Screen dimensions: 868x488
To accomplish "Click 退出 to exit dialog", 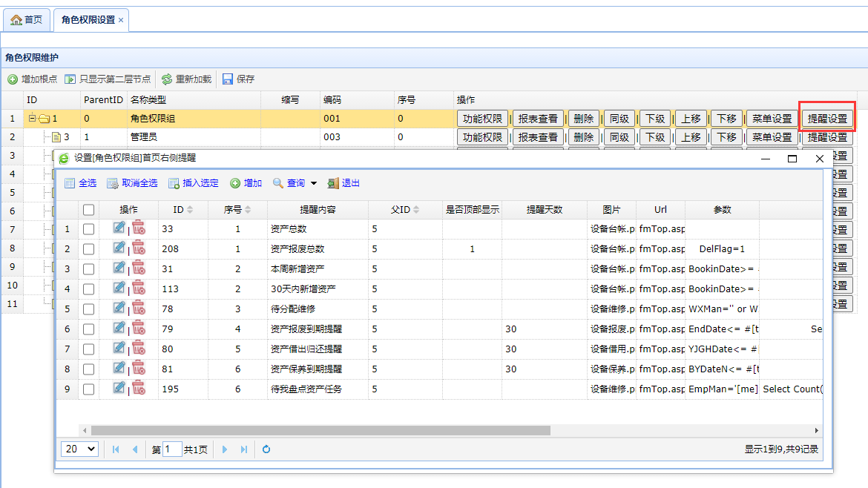I will pos(343,183).
